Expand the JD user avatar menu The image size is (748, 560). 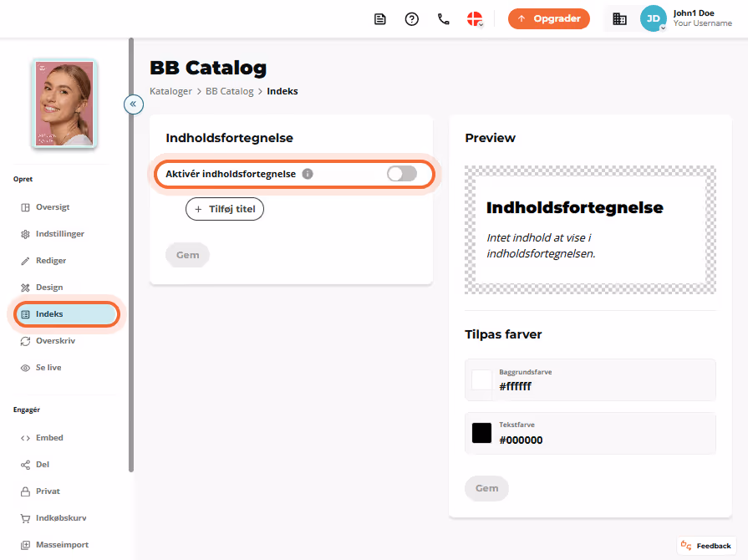(x=653, y=18)
